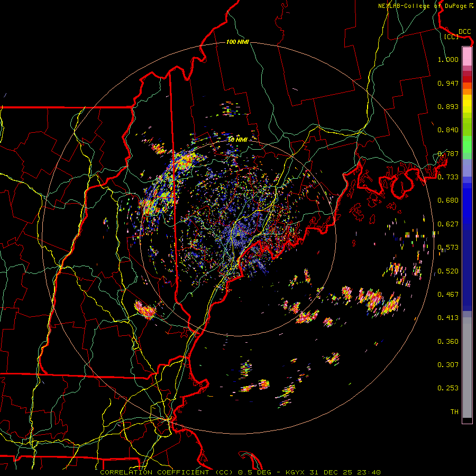The height and width of the screenshot is (476, 476).
Task: Click the 1.000 scale value
Action: 448,59
